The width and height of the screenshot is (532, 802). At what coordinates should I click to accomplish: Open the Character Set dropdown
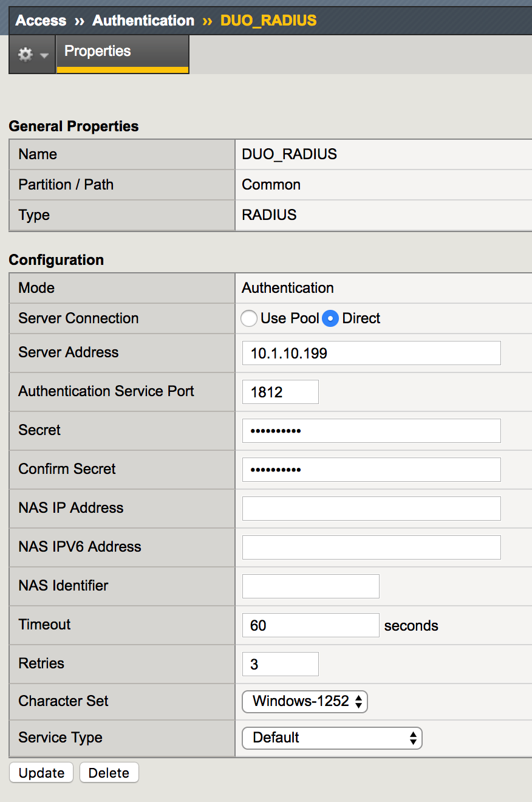305,702
